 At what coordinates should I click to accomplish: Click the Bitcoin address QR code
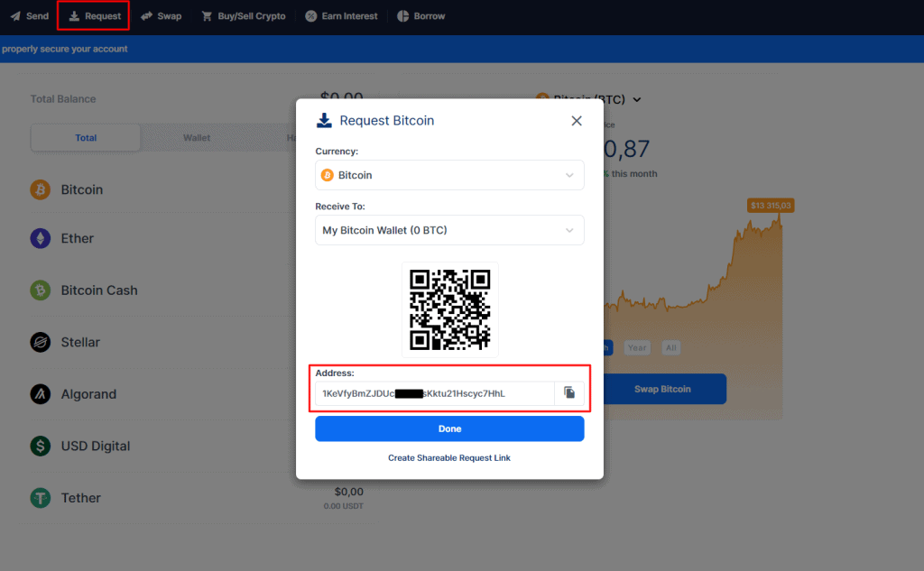(449, 310)
